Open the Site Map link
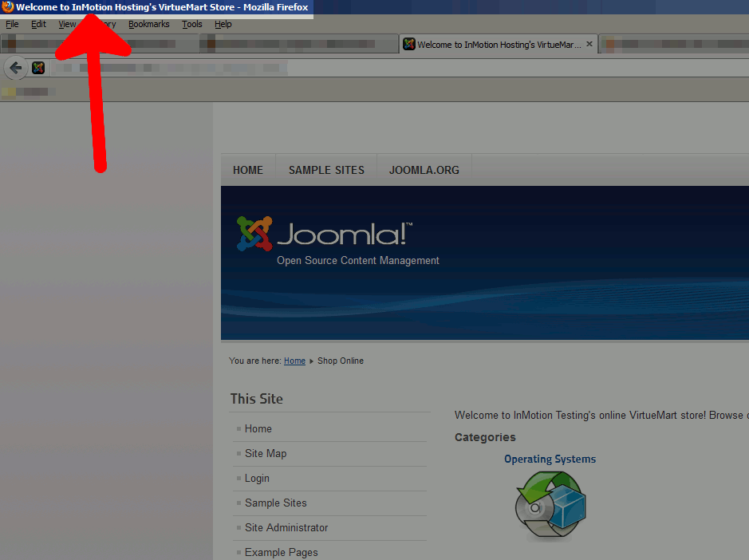The height and width of the screenshot is (560, 749). pyautogui.click(x=266, y=453)
